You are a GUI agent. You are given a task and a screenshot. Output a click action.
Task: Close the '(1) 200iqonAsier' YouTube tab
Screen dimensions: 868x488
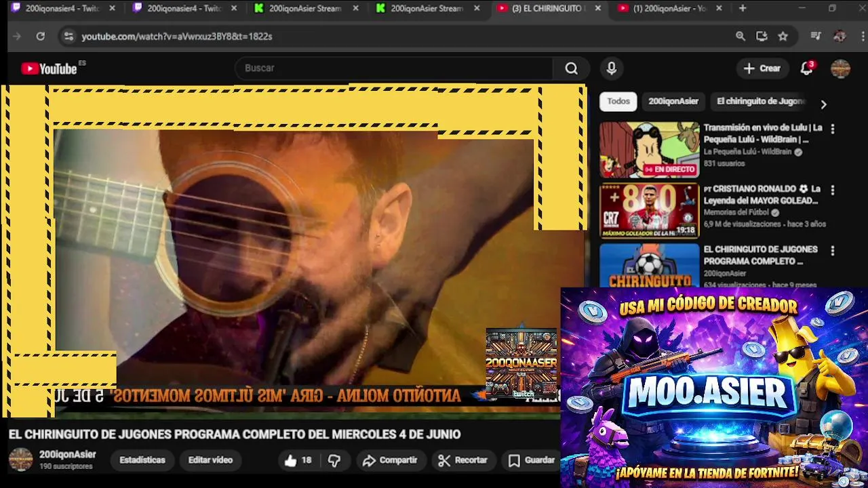719,8
